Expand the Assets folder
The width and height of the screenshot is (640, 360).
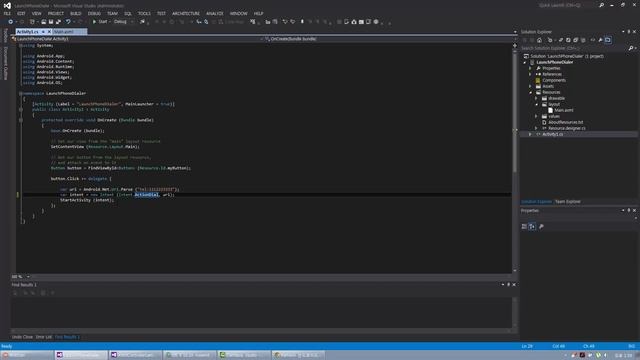(x=531, y=87)
